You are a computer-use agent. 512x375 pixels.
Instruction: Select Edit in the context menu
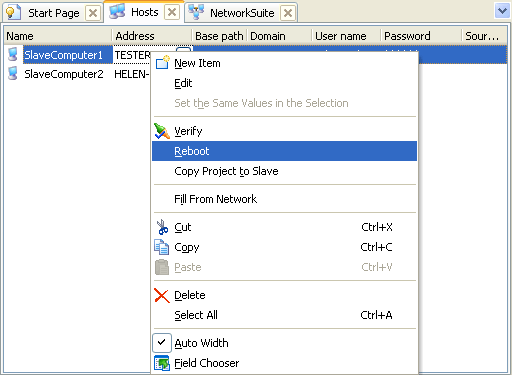point(285,83)
